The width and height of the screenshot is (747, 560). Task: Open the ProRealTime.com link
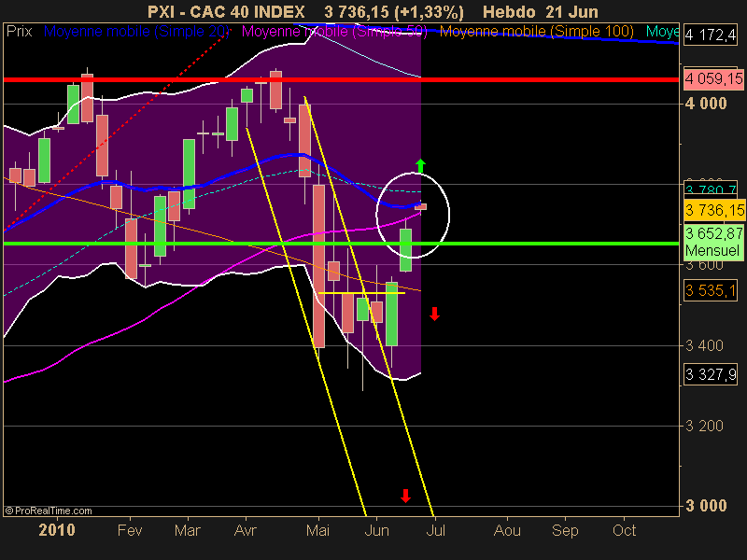click(x=49, y=511)
